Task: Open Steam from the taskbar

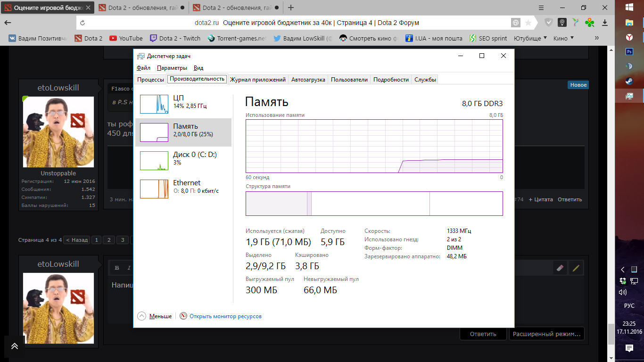Action: [x=629, y=81]
